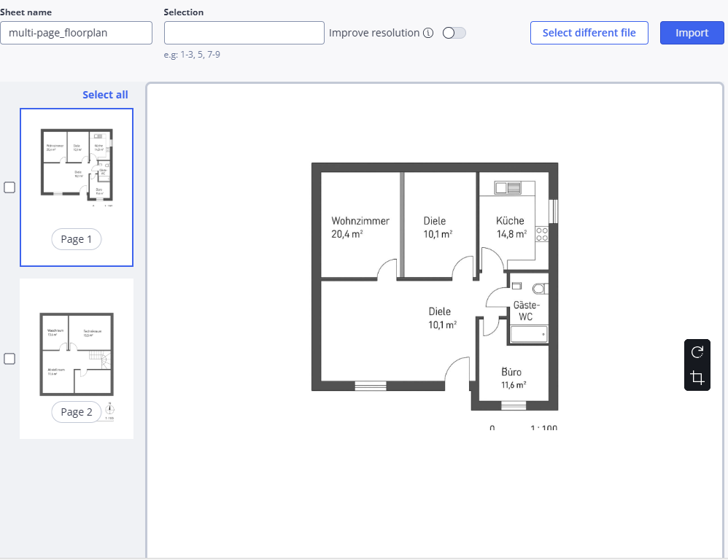Enable the Improve resolution switch
The width and height of the screenshot is (728, 560).
[454, 33]
